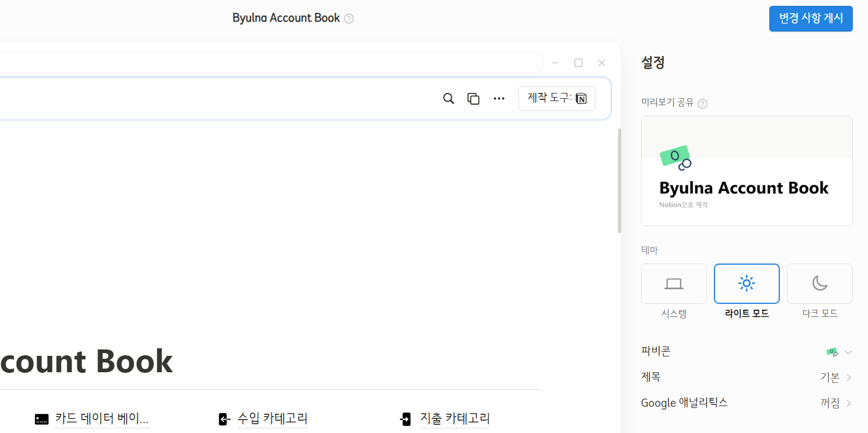Select 라이트 모드 theme option
This screenshot has height=433, width=868.
pos(747,284)
